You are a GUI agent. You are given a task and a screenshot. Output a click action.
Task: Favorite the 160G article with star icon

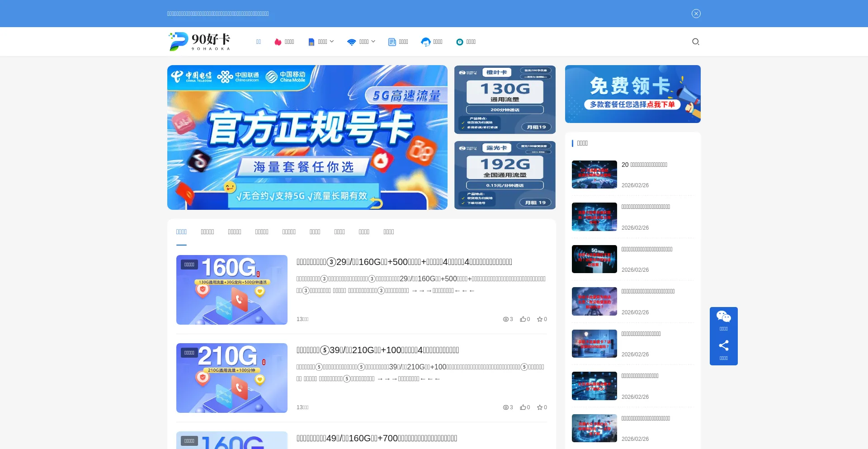pos(540,319)
